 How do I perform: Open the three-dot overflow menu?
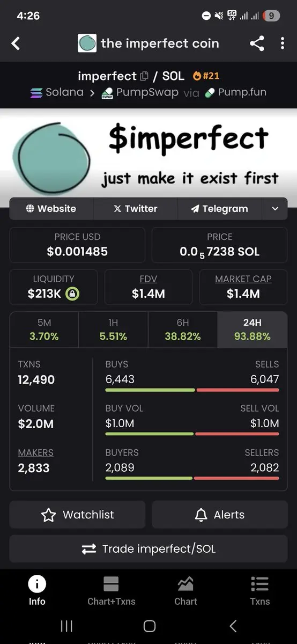click(x=283, y=43)
